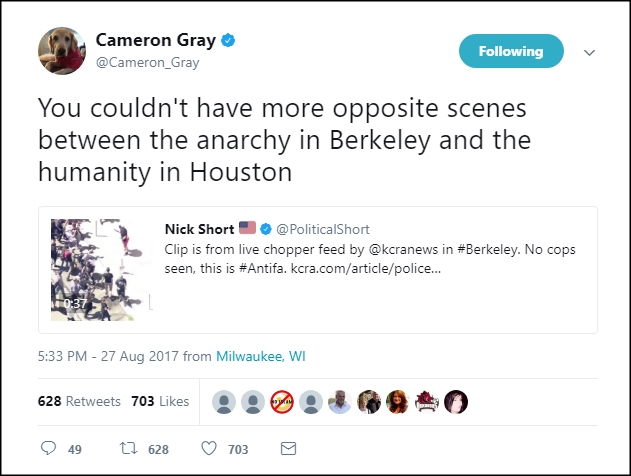Expand the tweet options chevron
The width and height of the screenshot is (631, 476).
point(589,52)
